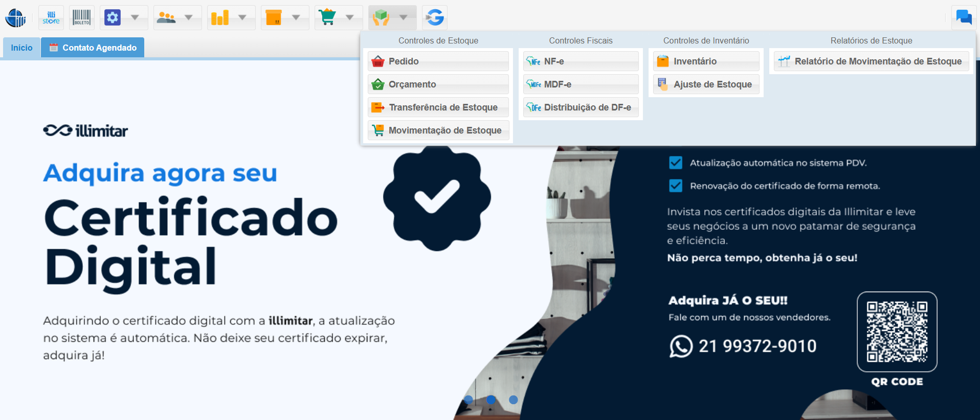The height and width of the screenshot is (420, 980).
Task: Select the second banner carousel dot
Action: (491, 400)
